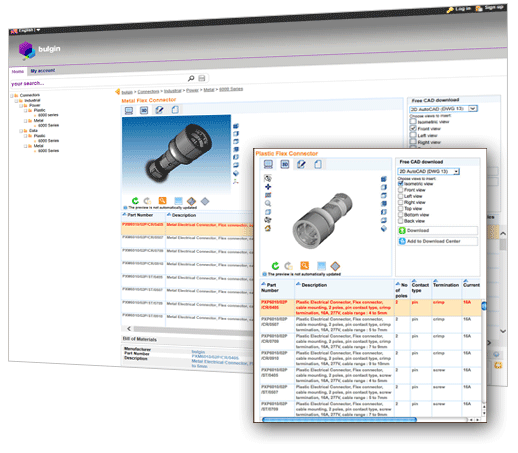Click Add to Download Center button

point(438,241)
